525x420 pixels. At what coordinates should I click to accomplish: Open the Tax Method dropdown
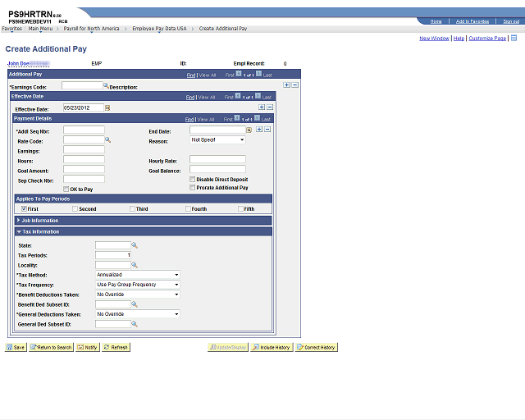(138, 275)
